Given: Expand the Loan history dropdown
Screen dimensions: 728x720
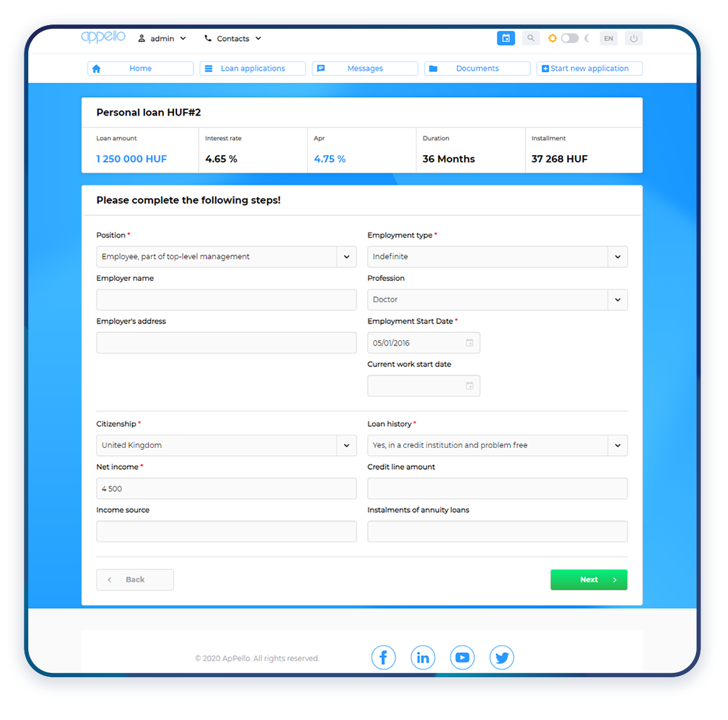Looking at the screenshot, I should tap(617, 445).
